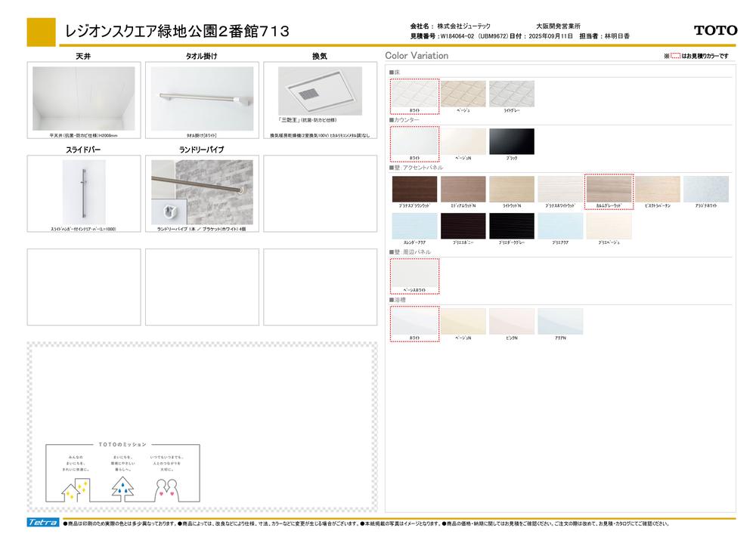
Task: Open the タオル掛け towel bar image
Action: [x=202, y=97]
